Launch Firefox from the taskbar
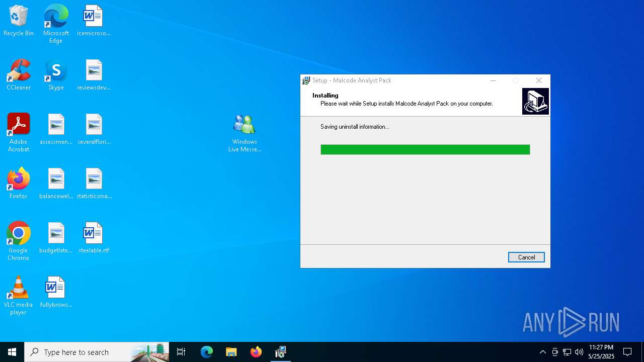The height and width of the screenshot is (362, 644). 256,352
